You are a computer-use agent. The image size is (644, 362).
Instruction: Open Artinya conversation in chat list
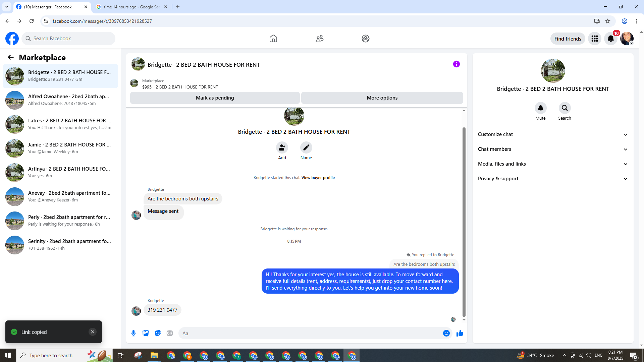click(x=60, y=173)
